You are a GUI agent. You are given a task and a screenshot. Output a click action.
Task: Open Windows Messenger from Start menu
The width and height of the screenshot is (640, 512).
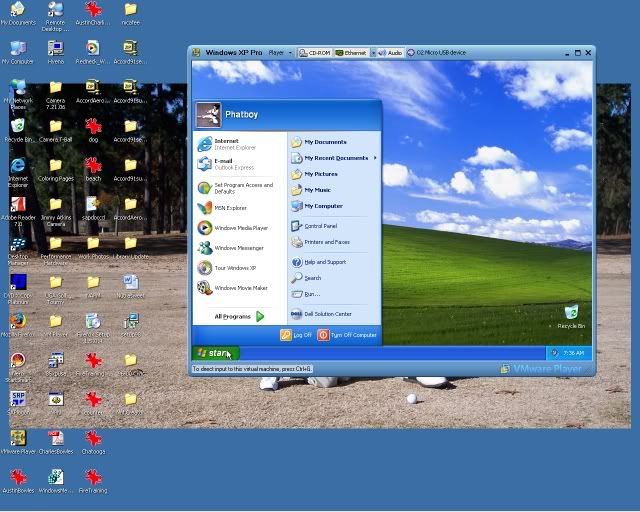236,248
